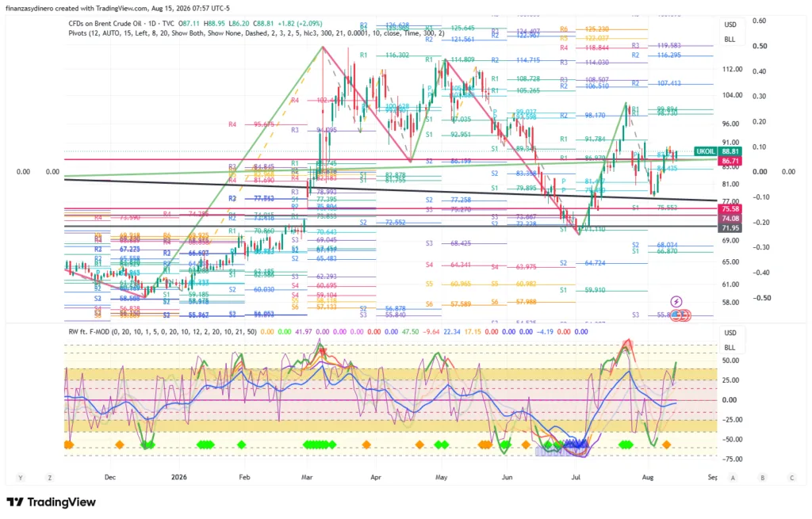
Task: Click the 'CFDs on Brent Crude Oil' symbol title
Action: (105, 24)
